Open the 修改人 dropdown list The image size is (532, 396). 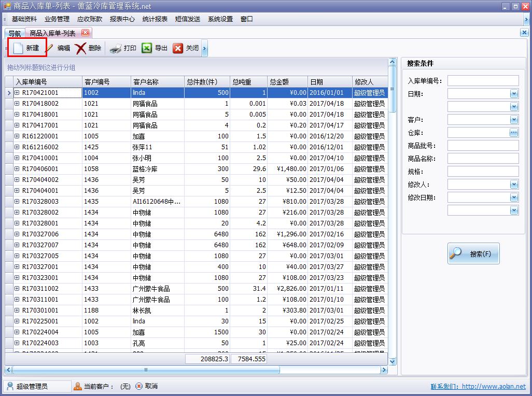coord(514,184)
